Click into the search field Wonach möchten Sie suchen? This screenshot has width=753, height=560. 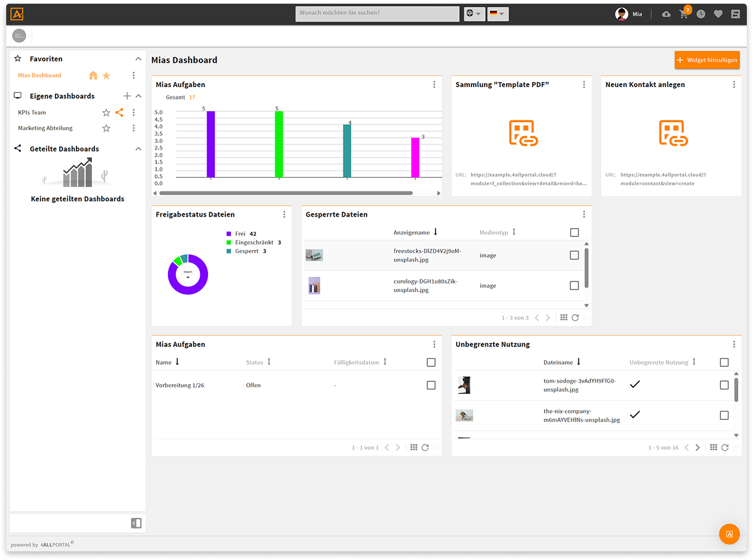pyautogui.click(x=377, y=14)
